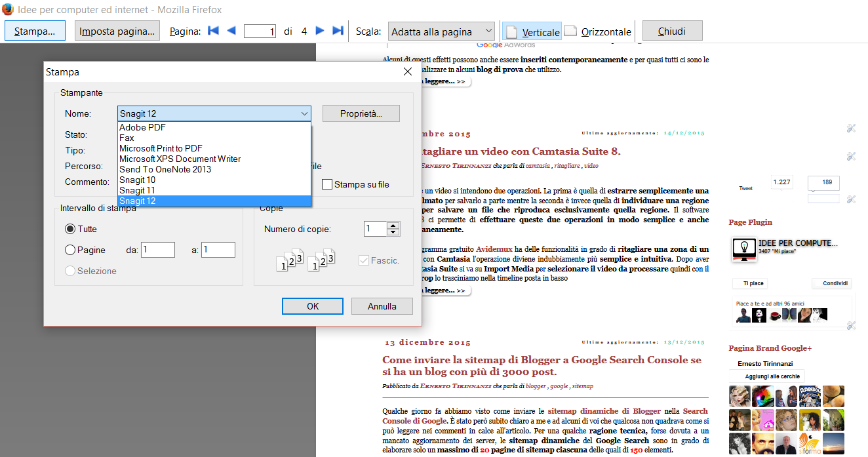This screenshot has height=457, width=868.
Task: Click the 'da' start page field
Action: click(x=158, y=250)
